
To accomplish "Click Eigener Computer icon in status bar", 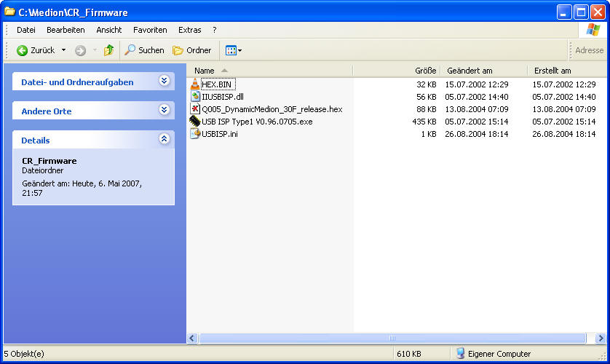I will [x=460, y=354].
